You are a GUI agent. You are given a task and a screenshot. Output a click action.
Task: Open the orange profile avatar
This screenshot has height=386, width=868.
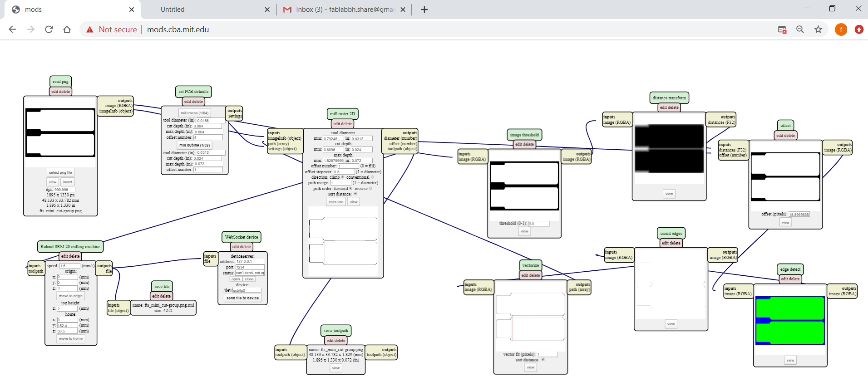[x=841, y=29]
